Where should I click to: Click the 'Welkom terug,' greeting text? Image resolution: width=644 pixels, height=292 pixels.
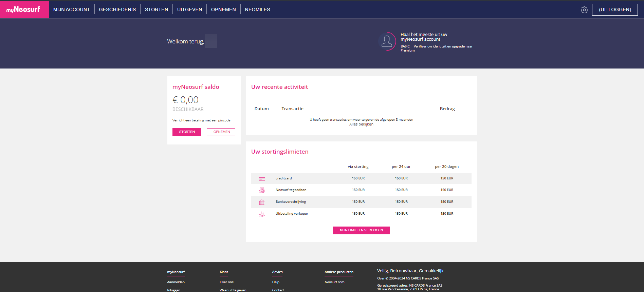[x=186, y=41]
